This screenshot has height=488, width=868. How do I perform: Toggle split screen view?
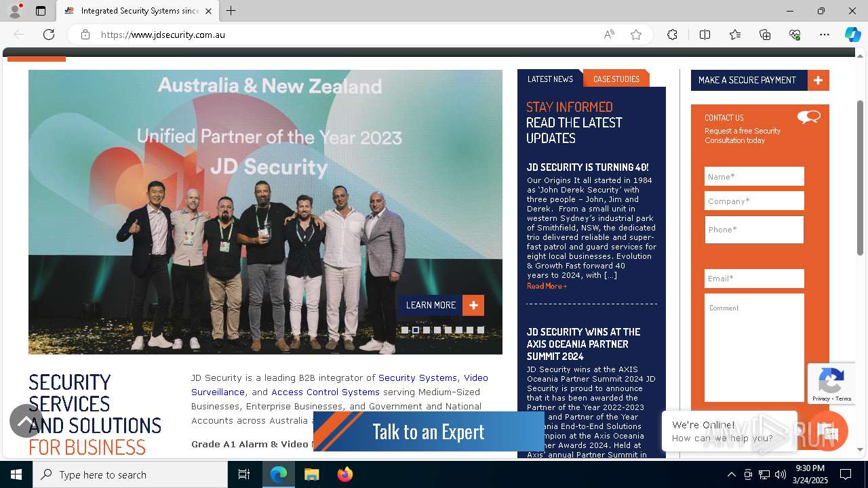[x=705, y=35]
